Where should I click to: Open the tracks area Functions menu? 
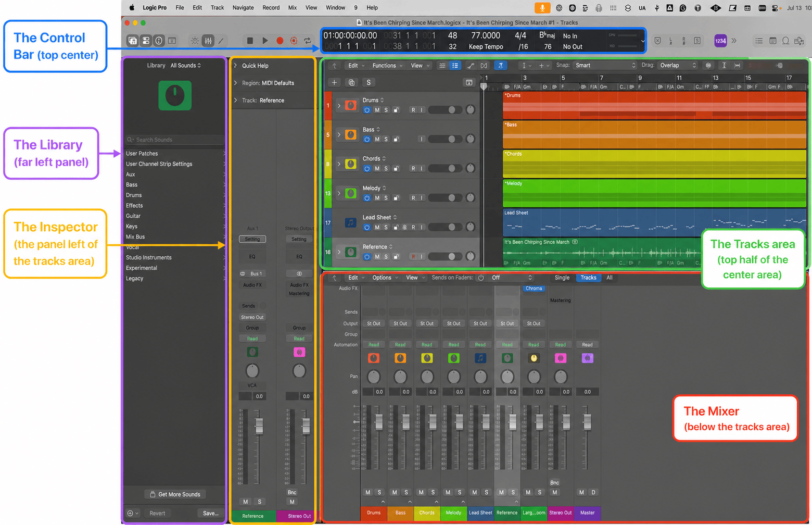pyautogui.click(x=388, y=66)
